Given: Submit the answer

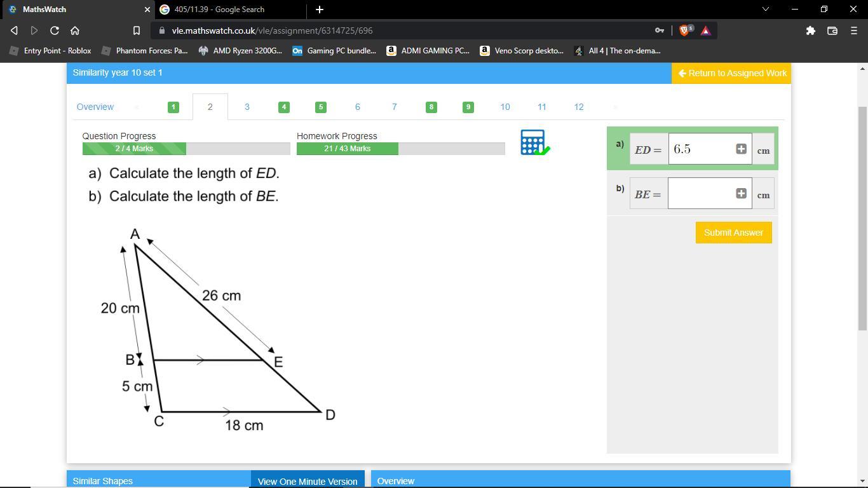Looking at the screenshot, I should point(734,233).
